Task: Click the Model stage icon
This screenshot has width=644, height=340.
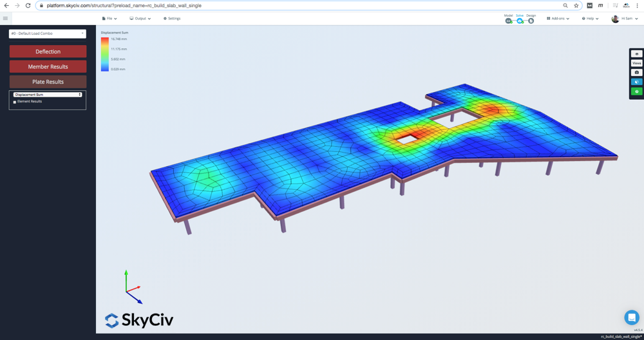Action: (x=508, y=21)
